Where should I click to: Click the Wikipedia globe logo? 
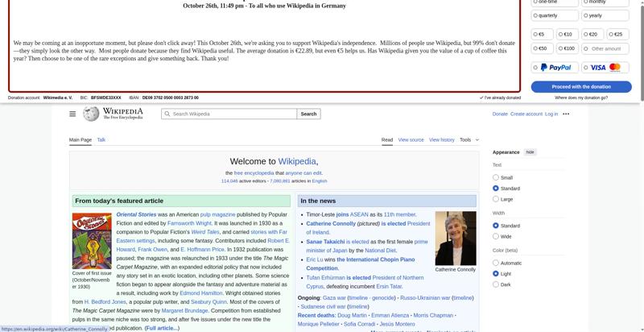92,114
